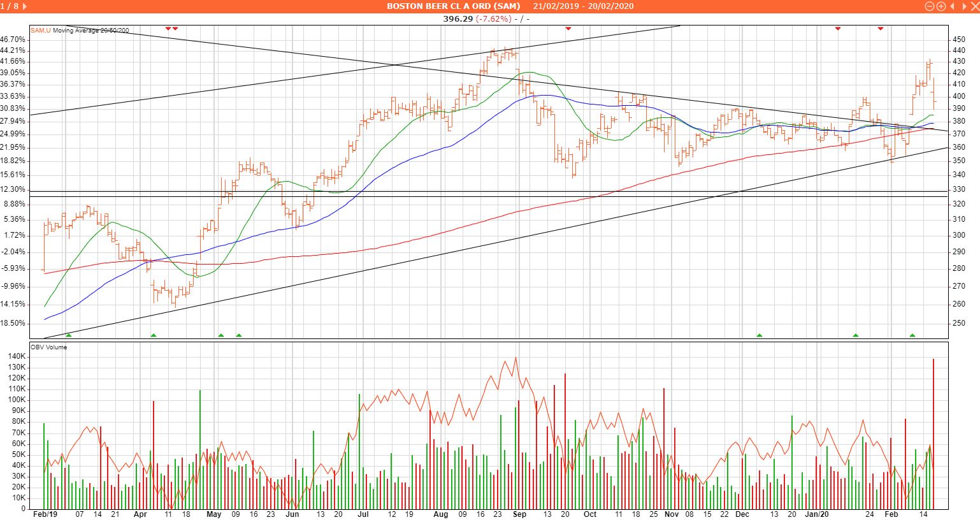The width and height of the screenshot is (980, 522).
Task: Close the chart with the X icon
Action: [974, 6]
